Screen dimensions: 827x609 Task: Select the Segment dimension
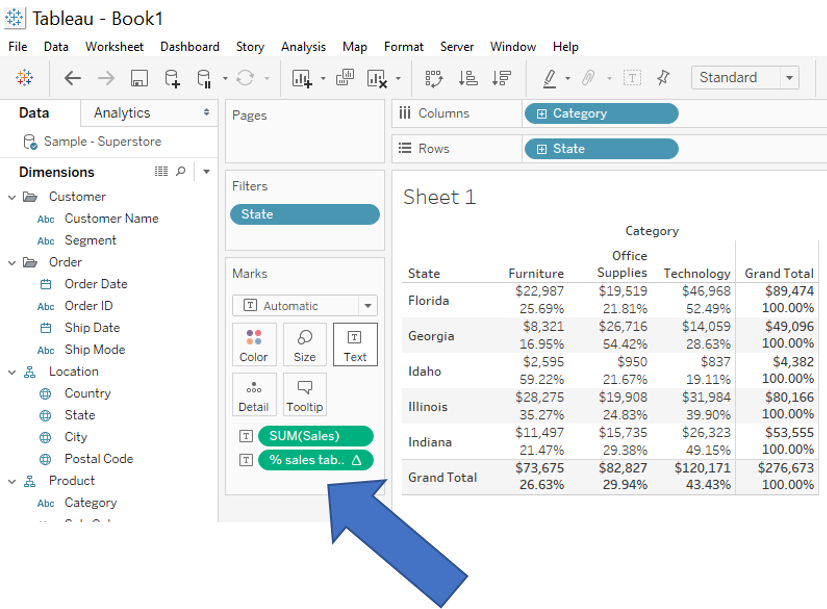(90, 240)
